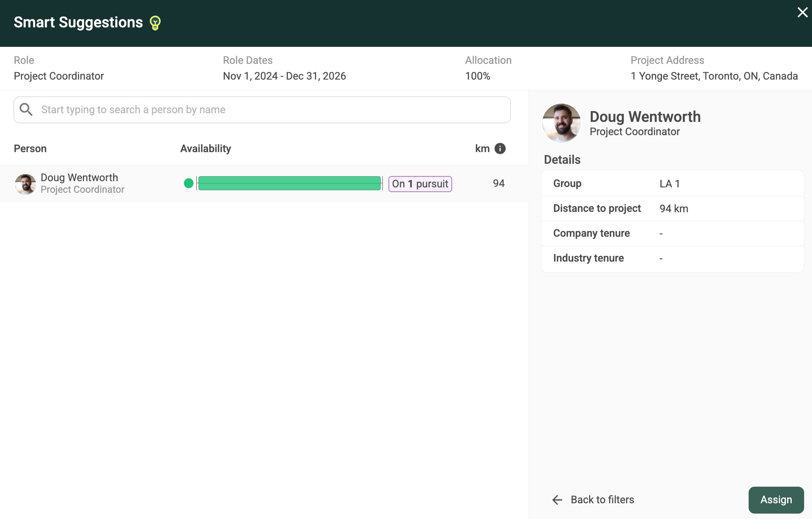Click the green availability bar

pos(290,183)
